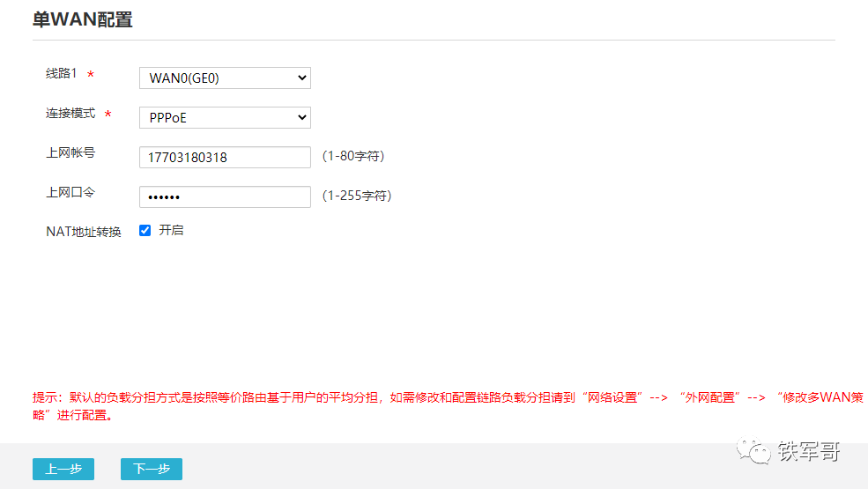Expand the 连接模式 PPPoE dropdown
This screenshot has height=489, width=868.
pos(225,117)
